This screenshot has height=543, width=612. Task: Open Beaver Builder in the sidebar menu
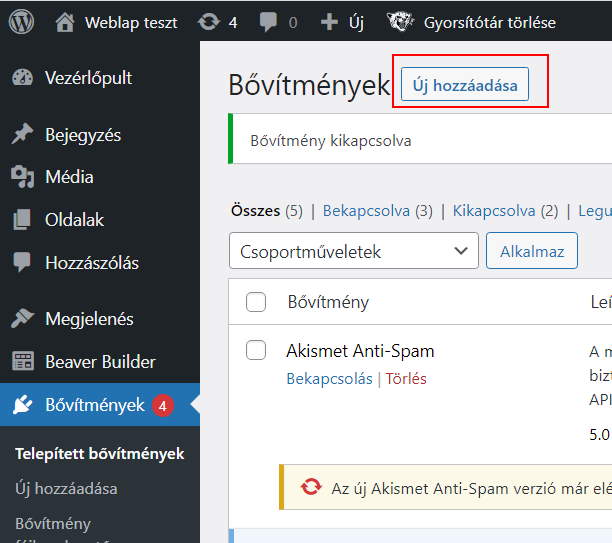point(100,361)
